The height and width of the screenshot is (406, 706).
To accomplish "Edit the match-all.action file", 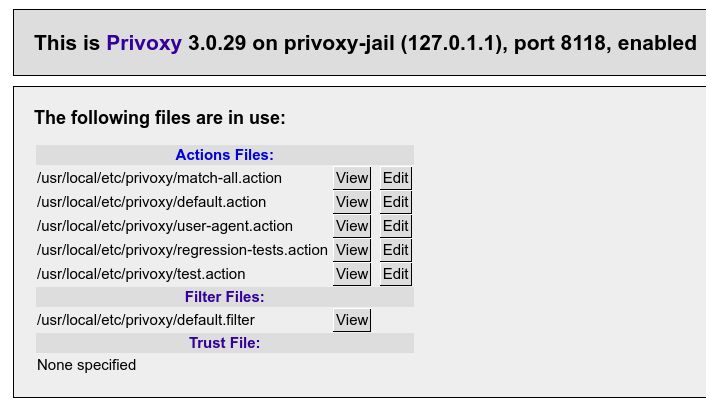I will tap(396, 178).
